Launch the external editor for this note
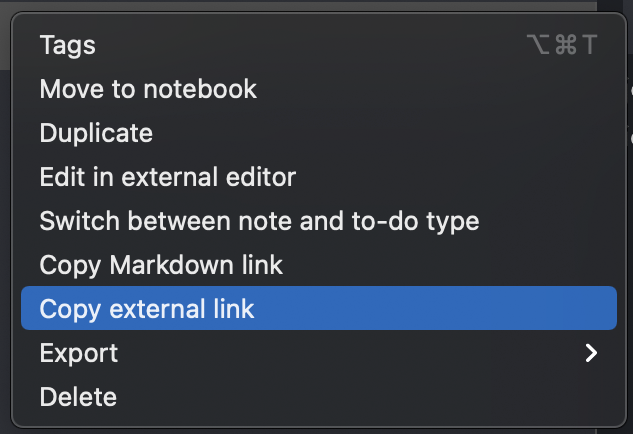This screenshot has width=633, height=434. click(x=319, y=176)
